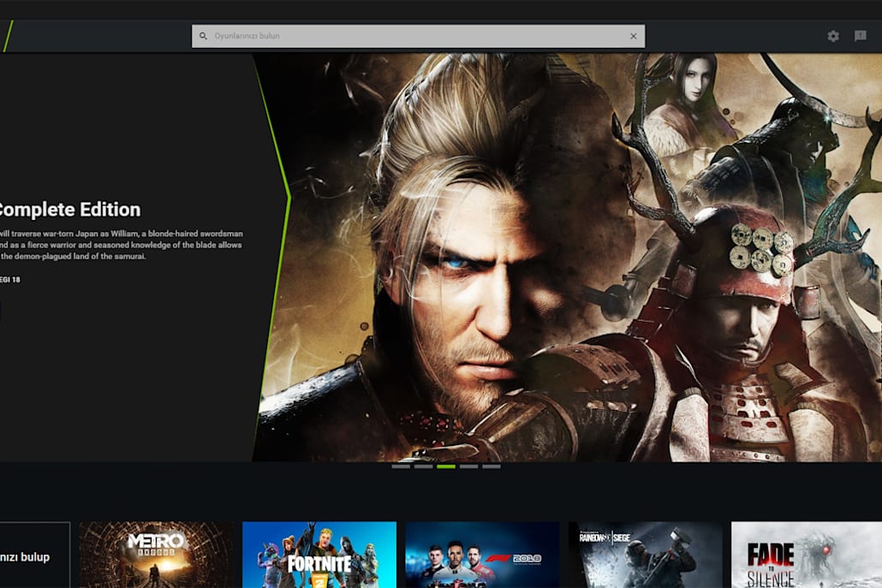Click the 'Complete Edition' game title
882x588 pixels.
(x=69, y=210)
